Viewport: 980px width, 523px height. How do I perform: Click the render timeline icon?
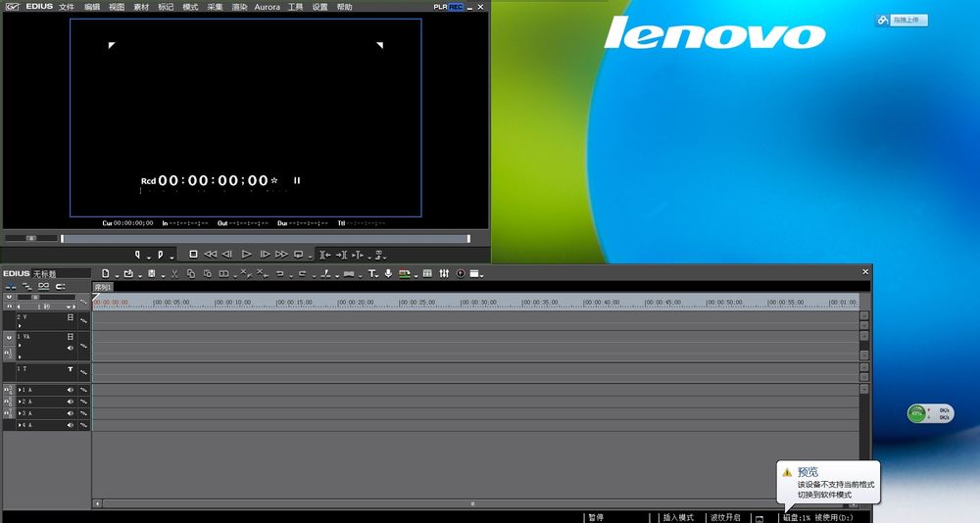pos(405,273)
